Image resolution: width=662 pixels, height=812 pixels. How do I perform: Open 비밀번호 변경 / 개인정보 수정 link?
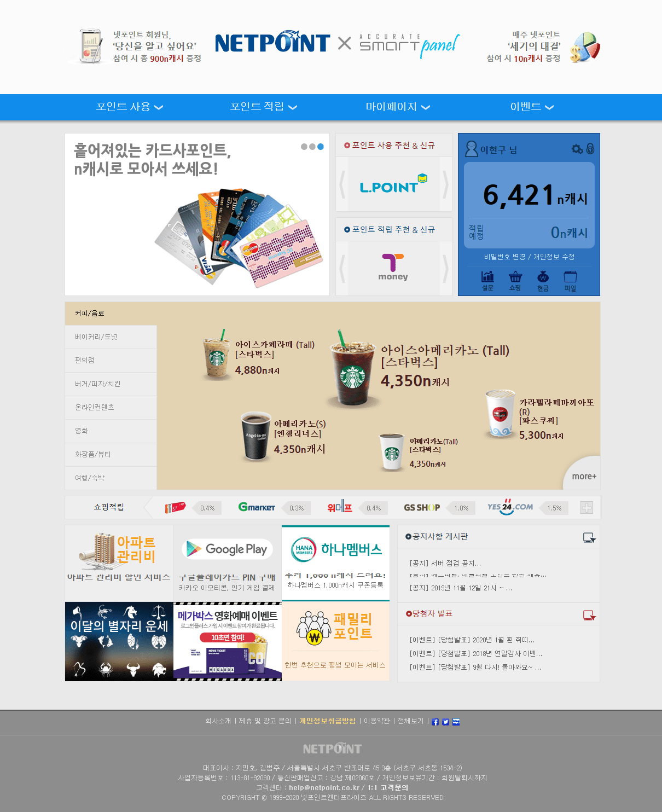(529, 257)
